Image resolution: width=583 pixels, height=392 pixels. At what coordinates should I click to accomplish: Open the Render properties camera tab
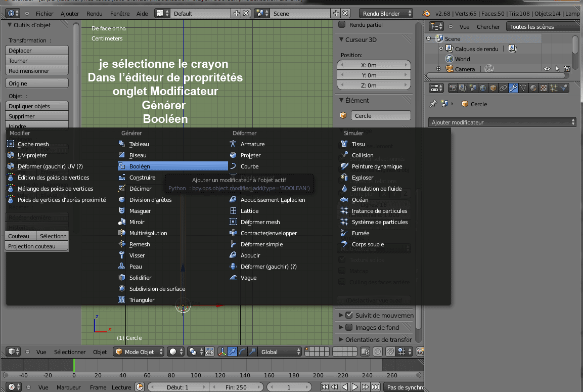tap(453, 88)
